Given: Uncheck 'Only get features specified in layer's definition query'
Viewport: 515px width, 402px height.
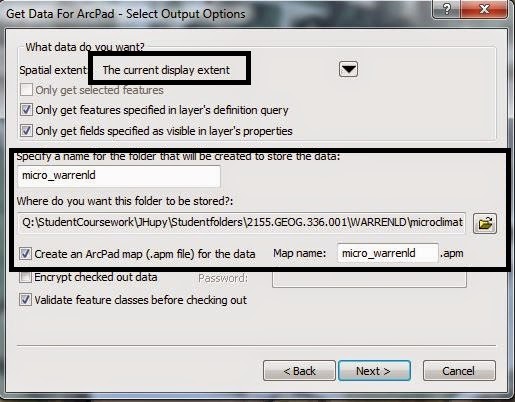Looking at the screenshot, I should [x=26, y=110].
